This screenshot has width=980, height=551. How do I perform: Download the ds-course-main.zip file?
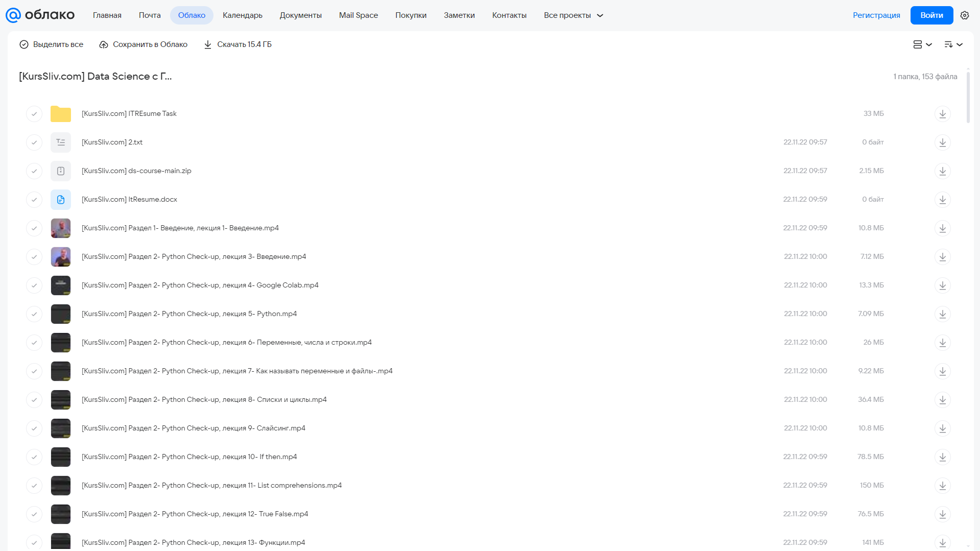tap(943, 171)
